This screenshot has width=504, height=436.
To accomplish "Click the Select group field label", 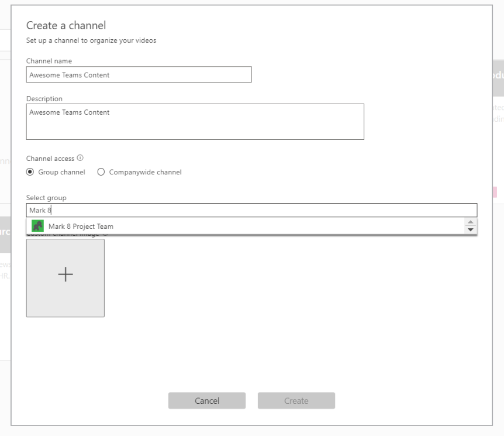I will pos(46,198).
